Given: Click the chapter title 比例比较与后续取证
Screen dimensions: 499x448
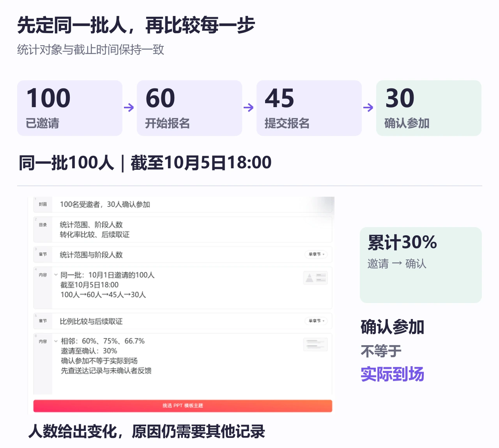Looking at the screenshot, I should click(x=91, y=321).
